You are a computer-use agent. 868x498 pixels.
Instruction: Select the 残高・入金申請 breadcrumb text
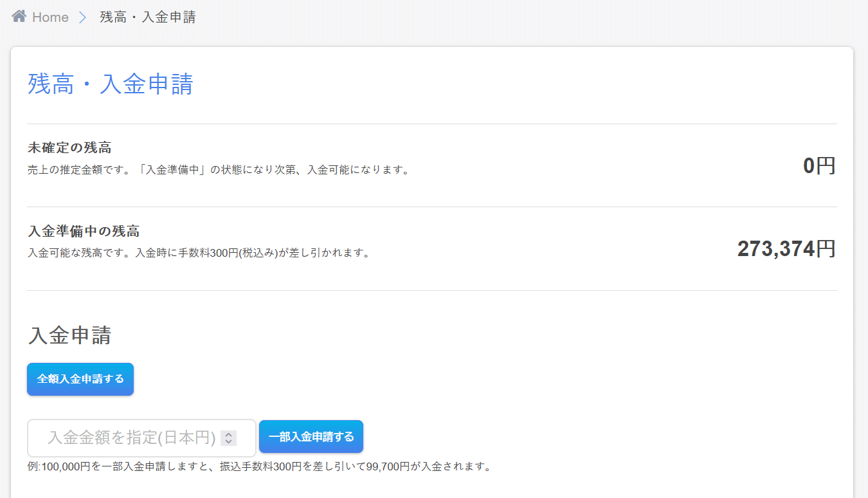[148, 17]
